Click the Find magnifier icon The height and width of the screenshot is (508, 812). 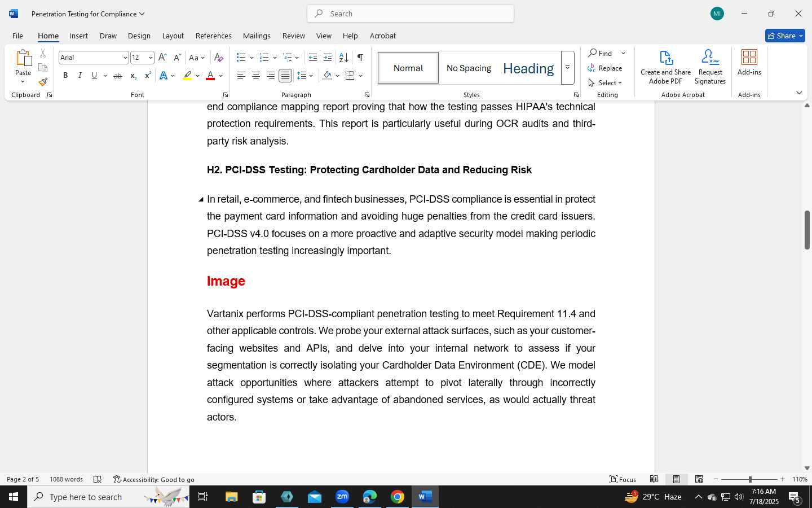[x=593, y=53]
